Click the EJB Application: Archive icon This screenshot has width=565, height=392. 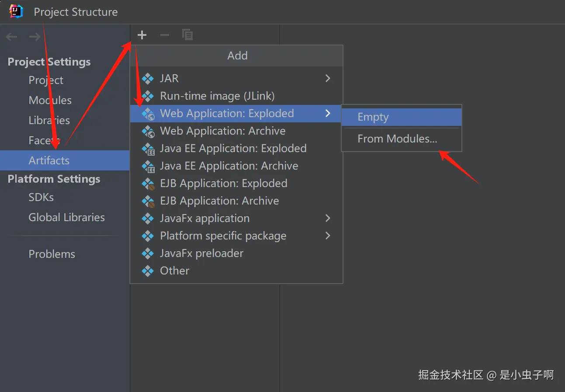(x=148, y=201)
